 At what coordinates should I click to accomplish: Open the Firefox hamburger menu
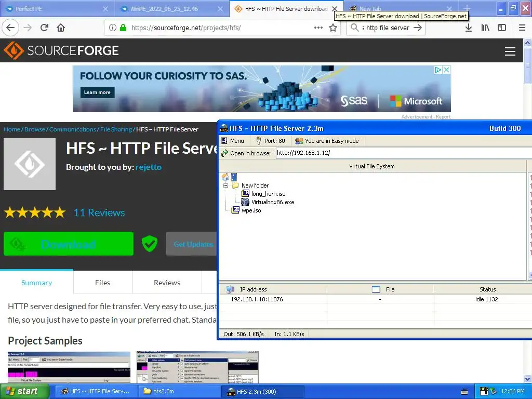522,28
